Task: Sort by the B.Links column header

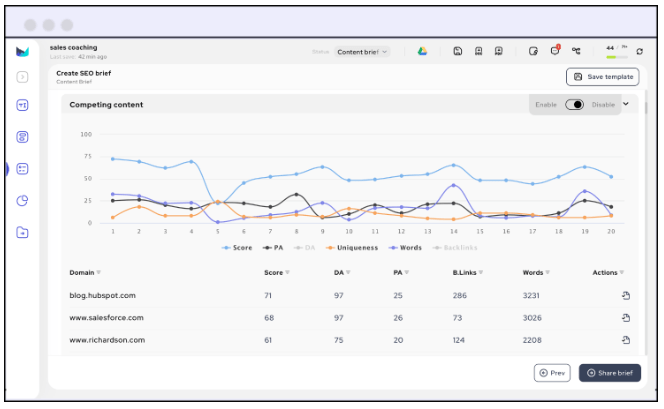Action: click(x=468, y=273)
